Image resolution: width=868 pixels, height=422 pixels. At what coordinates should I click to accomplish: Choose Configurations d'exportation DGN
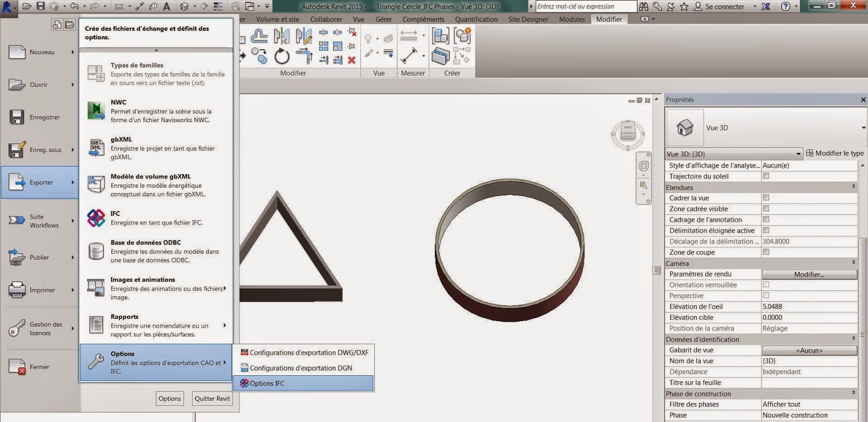[x=303, y=368]
